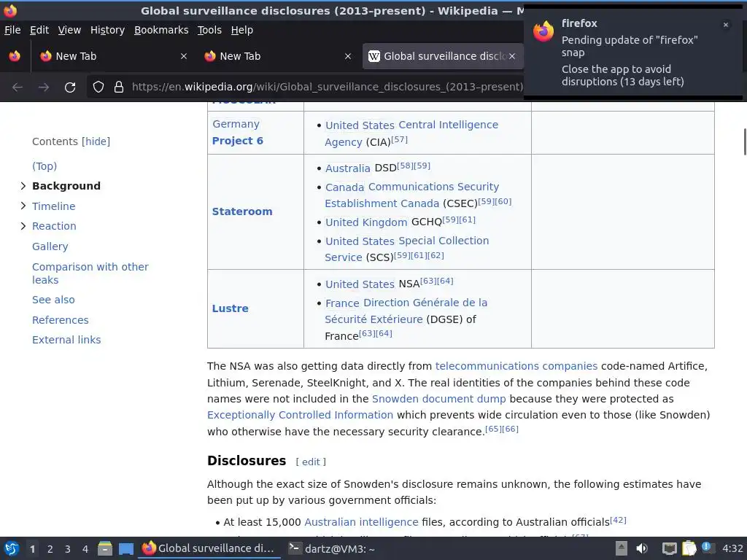This screenshot has width=747, height=560.
Task: Open the File menu
Action: (12, 30)
